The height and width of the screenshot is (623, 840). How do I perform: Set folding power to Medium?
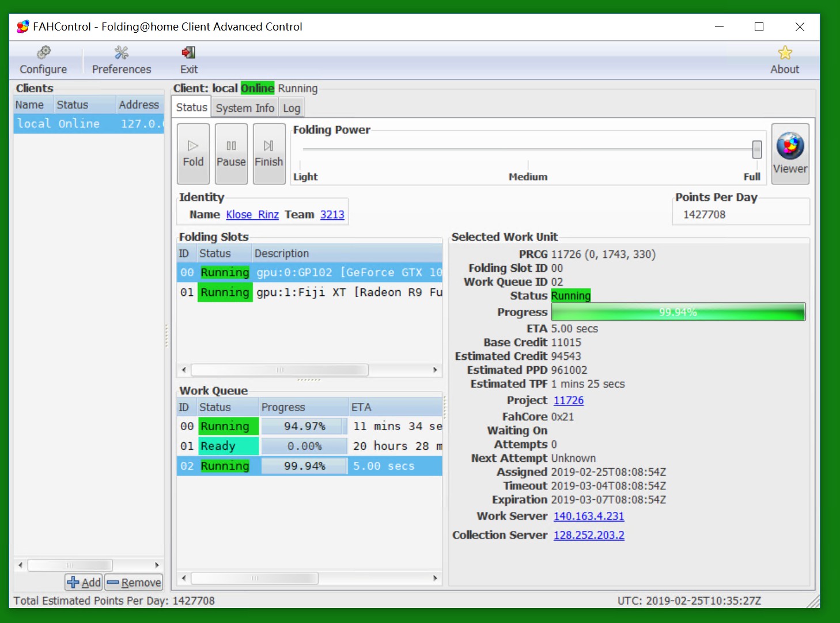528,177
